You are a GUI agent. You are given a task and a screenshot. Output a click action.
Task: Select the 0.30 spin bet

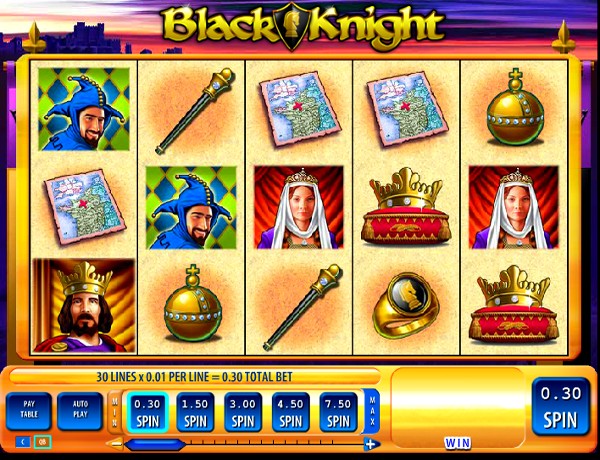147,412
